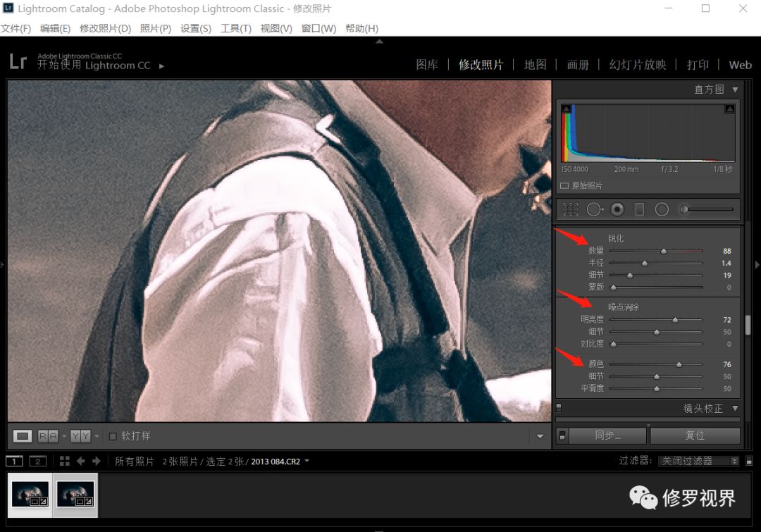Switch to the 幻灯片放映 module
The image size is (761, 532).
tap(638, 65)
